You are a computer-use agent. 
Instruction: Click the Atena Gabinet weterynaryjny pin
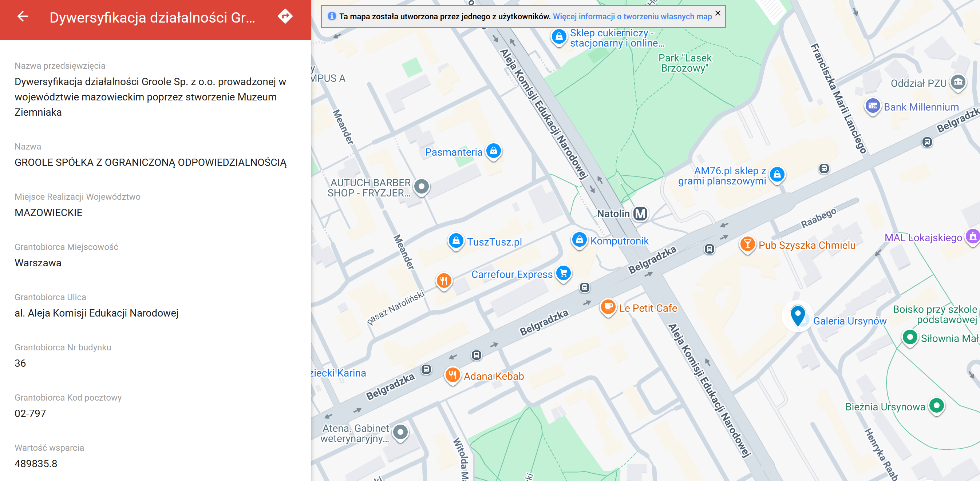400,432
